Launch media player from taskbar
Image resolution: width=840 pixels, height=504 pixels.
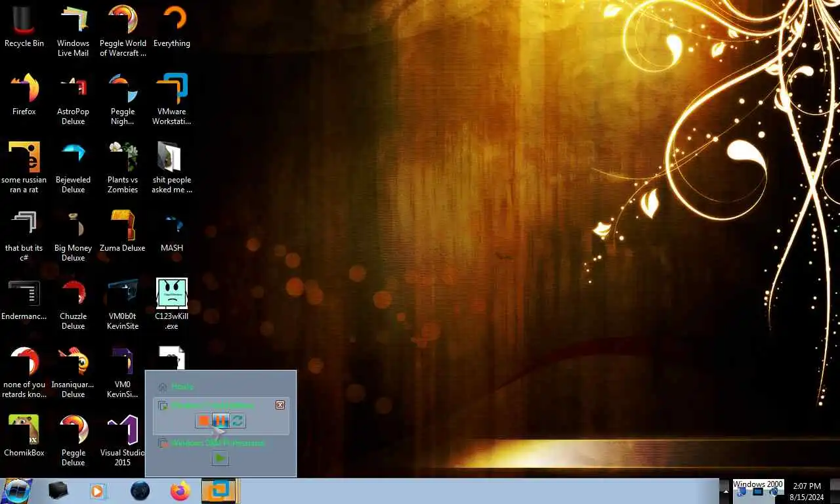[98, 491]
